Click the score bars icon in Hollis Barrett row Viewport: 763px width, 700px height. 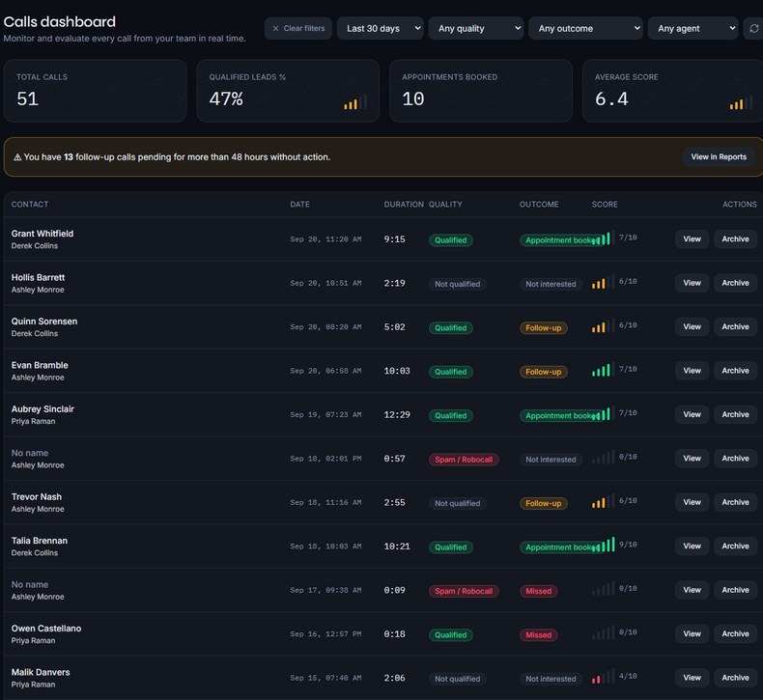click(604, 282)
